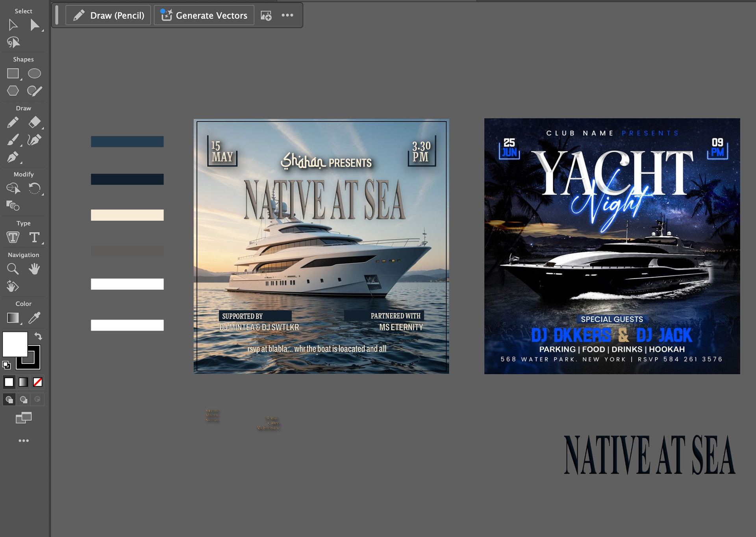Select the 'rsvp at blabla...' line of text
This screenshot has width=756, height=537.
point(317,349)
